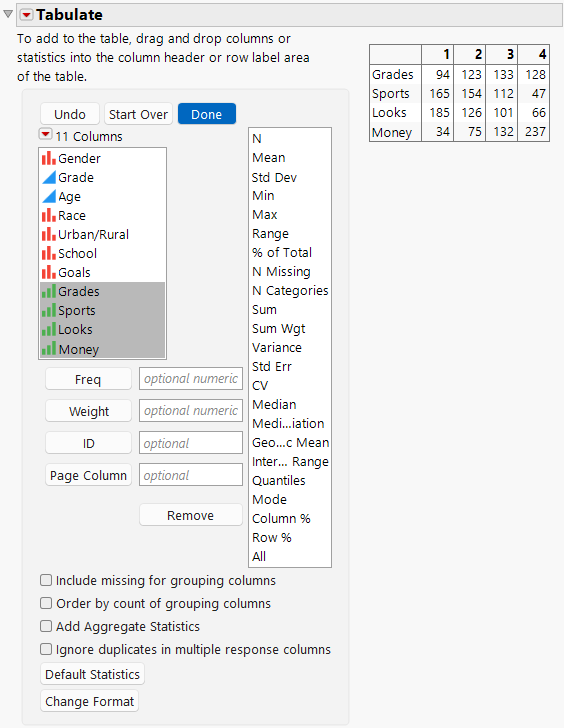Viewport: 564px width, 728px height.
Task: Select the All statistic
Action: click(259, 556)
